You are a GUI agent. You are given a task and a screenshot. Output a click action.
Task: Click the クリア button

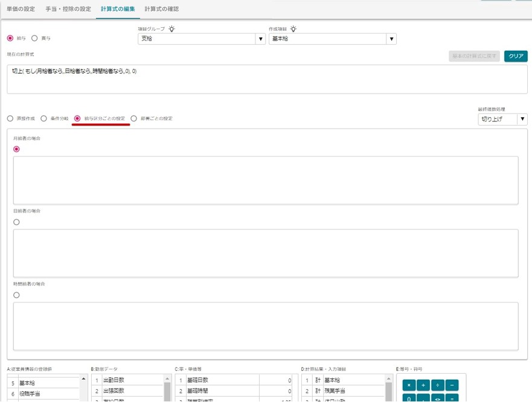516,56
